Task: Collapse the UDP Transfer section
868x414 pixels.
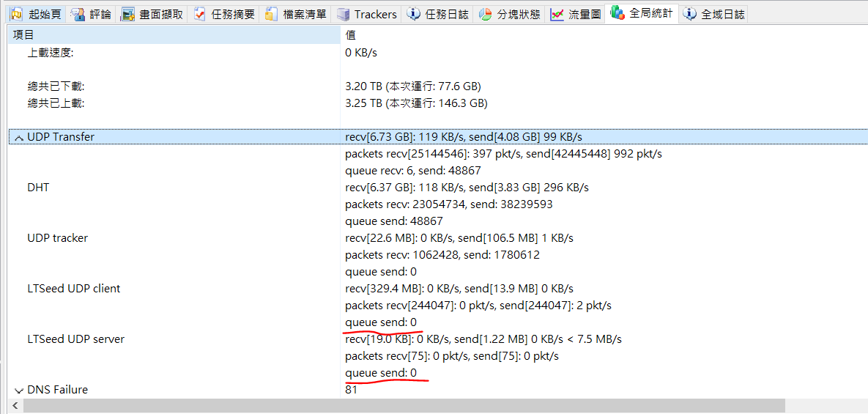Action: (19, 137)
